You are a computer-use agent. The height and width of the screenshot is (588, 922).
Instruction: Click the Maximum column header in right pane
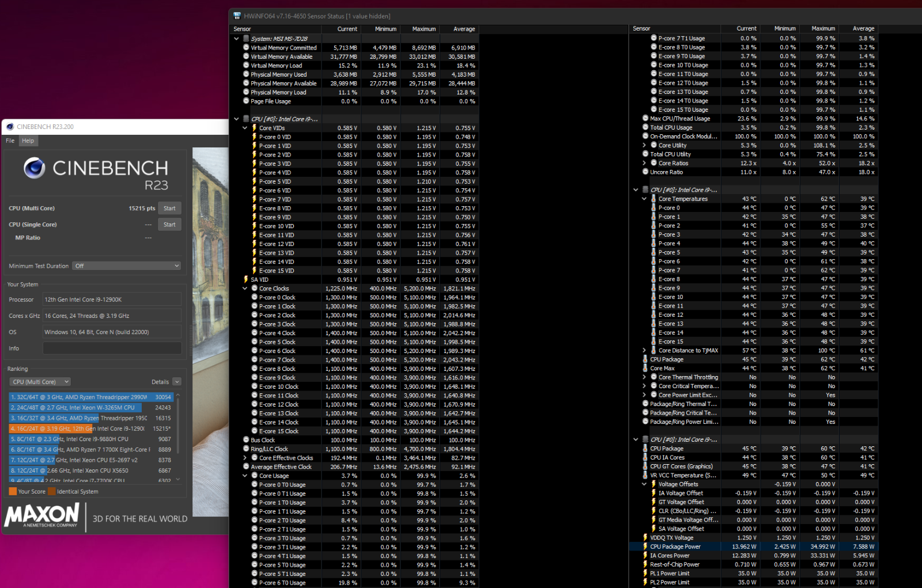click(823, 28)
